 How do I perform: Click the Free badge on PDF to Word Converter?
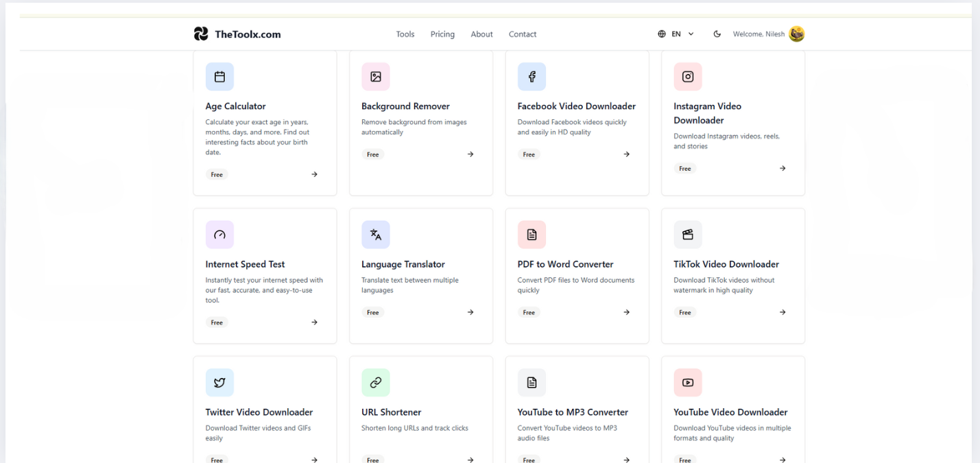pyautogui.click(x=529, y=312)
